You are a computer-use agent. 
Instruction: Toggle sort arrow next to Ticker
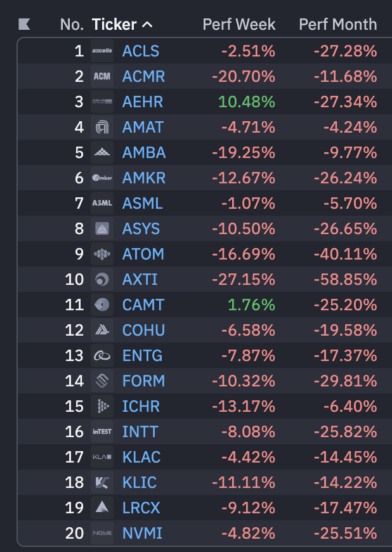coord(147,25)
